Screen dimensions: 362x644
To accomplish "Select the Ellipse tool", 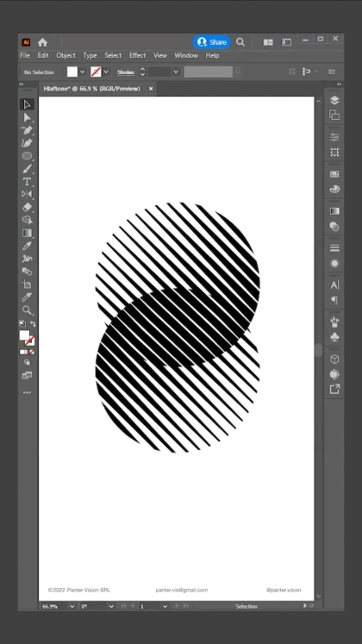I will 27,156.
